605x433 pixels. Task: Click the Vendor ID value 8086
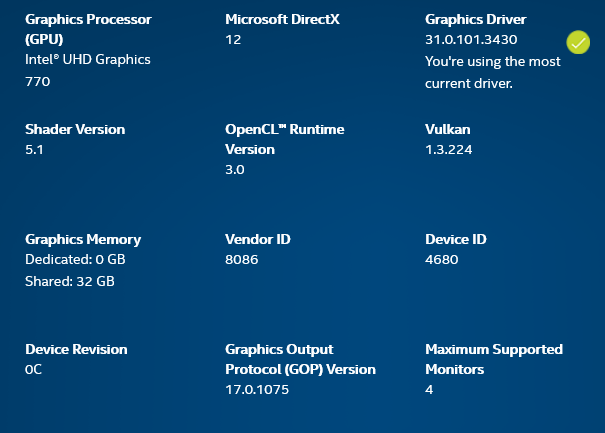tap(241, 260)
